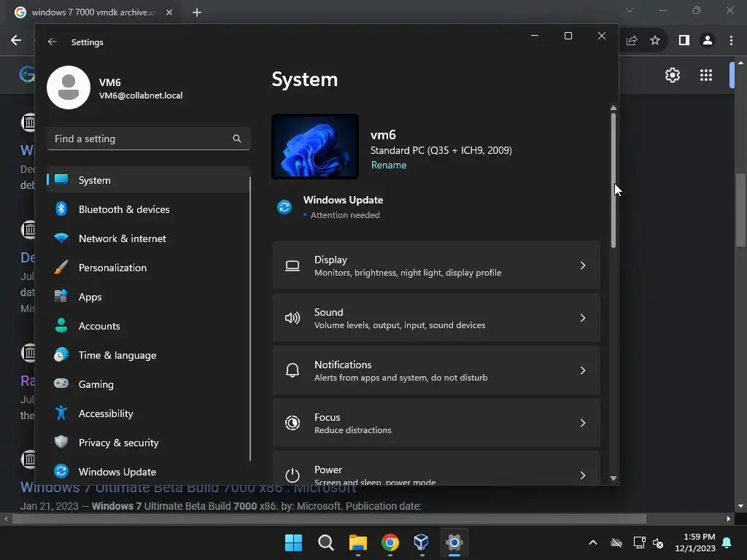Click the Time & language clock icon
The image size is (747, 560).
(x=61, y=355)
